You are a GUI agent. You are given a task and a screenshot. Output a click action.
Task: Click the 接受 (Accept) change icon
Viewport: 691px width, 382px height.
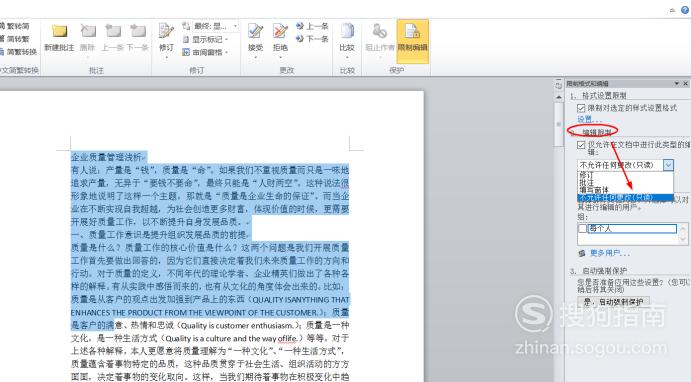click(x=255, y=38)
